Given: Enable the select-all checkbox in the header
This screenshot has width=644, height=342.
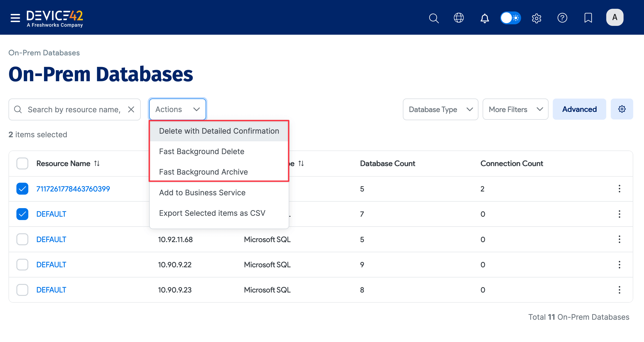Looking at the screenshot, I should pyautogui.click(x=22, y=163).
